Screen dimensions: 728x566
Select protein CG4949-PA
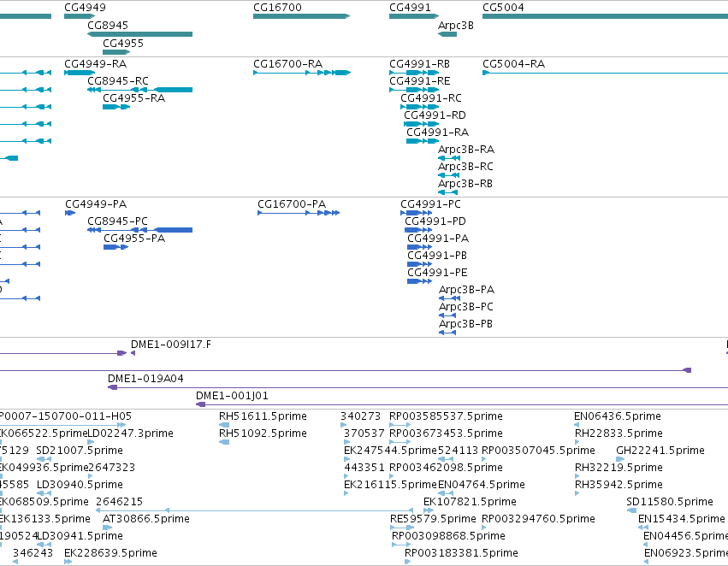[x=96, y=204]
